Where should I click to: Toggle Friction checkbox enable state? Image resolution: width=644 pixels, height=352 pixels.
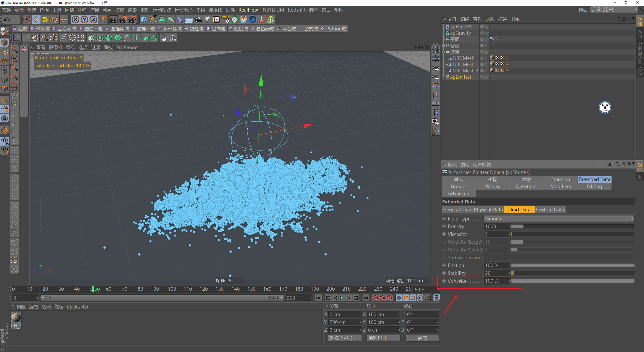pos(443,265)
